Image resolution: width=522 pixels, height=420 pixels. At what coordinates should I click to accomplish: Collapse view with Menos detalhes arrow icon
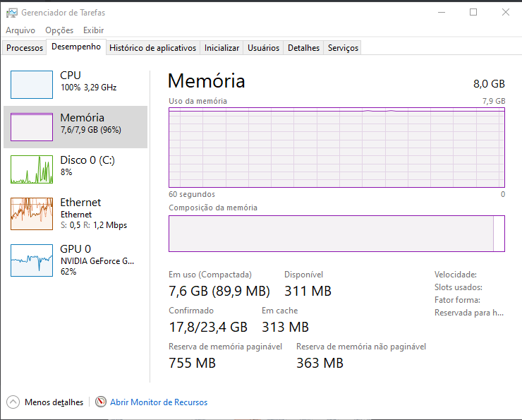coord(13,402)
